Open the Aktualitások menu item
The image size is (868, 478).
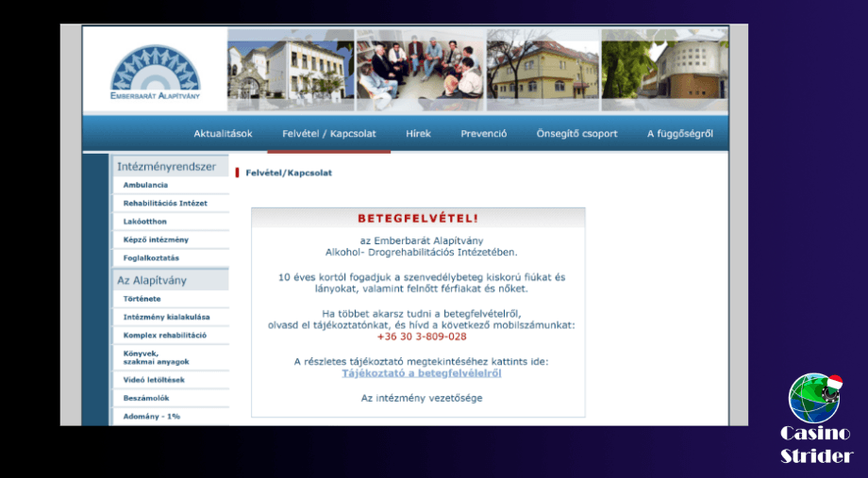(223, 134)
